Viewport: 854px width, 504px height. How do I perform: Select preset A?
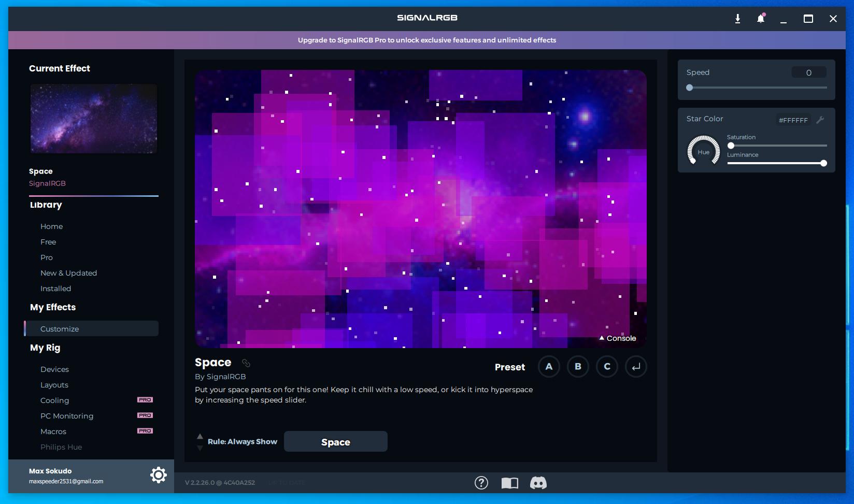[x=549, y=367]
